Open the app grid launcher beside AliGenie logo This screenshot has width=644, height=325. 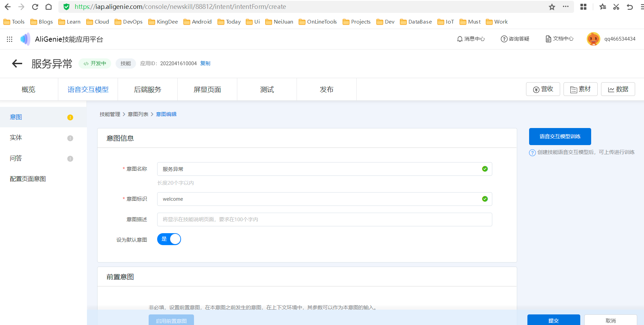(x=10, y=39)
